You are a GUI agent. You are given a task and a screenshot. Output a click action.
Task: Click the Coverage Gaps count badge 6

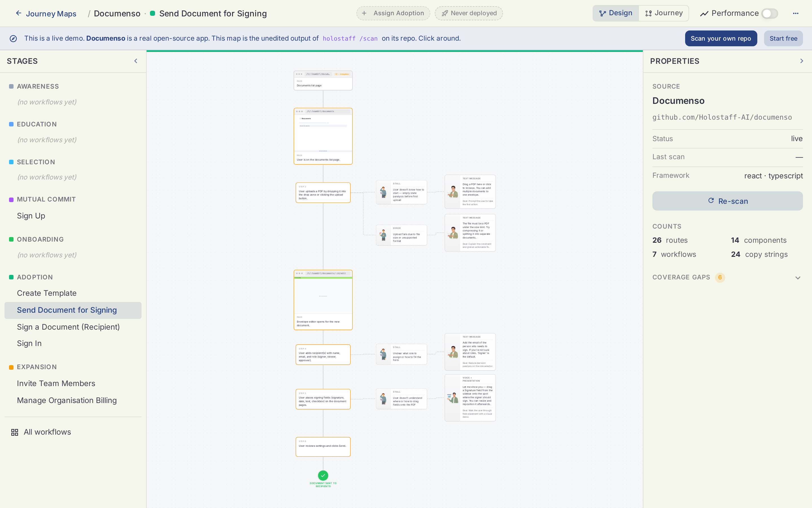tap(720, 277)
